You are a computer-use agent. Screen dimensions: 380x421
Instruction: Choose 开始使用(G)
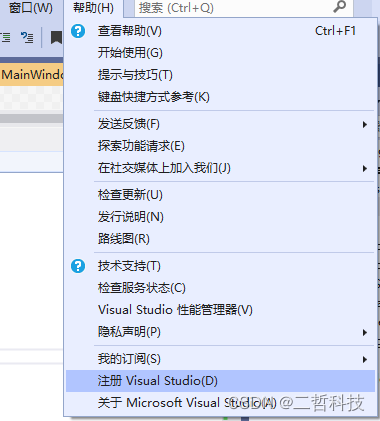[220, 53]
